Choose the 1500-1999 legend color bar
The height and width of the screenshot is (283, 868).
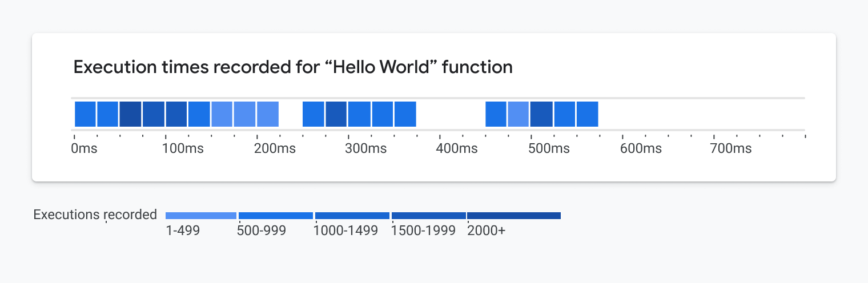point(429,216)
